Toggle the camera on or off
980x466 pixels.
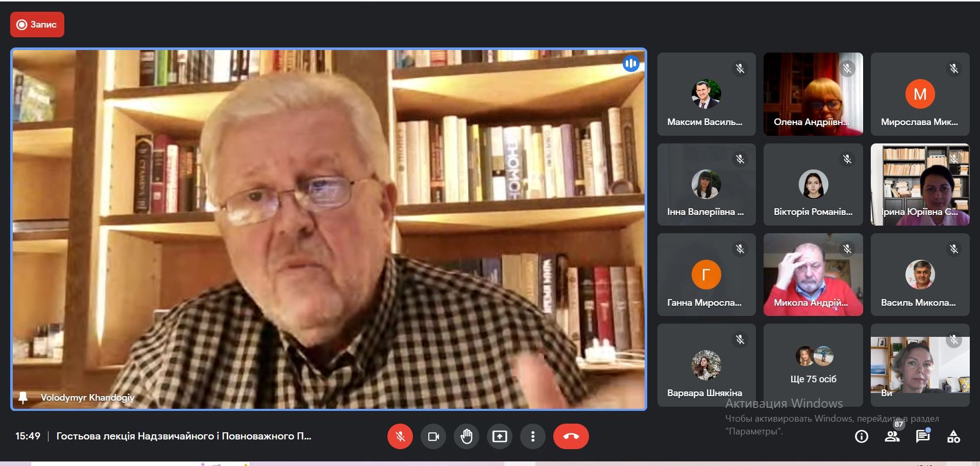433,436
